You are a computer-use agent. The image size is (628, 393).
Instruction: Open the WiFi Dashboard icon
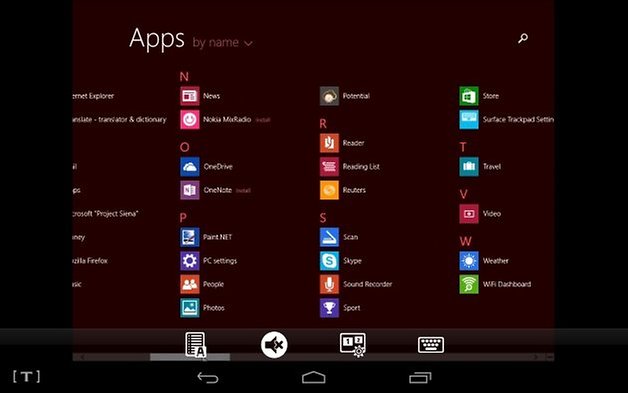click(469, 284)
